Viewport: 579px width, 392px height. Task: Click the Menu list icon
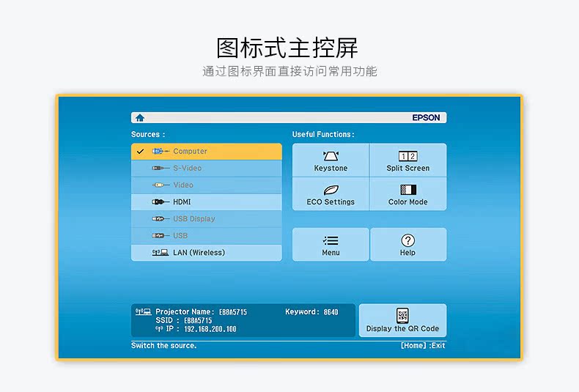pyautogui.click(x=331, y=240)
